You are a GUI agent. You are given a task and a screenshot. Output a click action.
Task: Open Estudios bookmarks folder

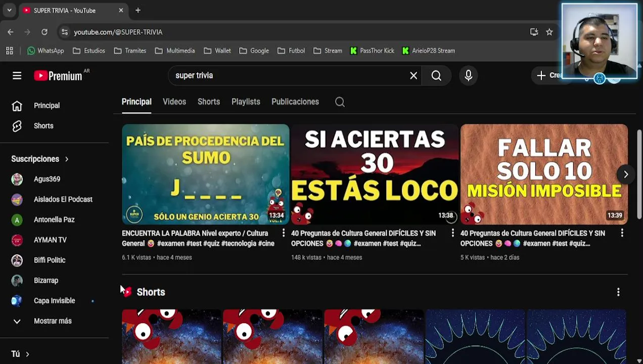click(x=89, y=51)
